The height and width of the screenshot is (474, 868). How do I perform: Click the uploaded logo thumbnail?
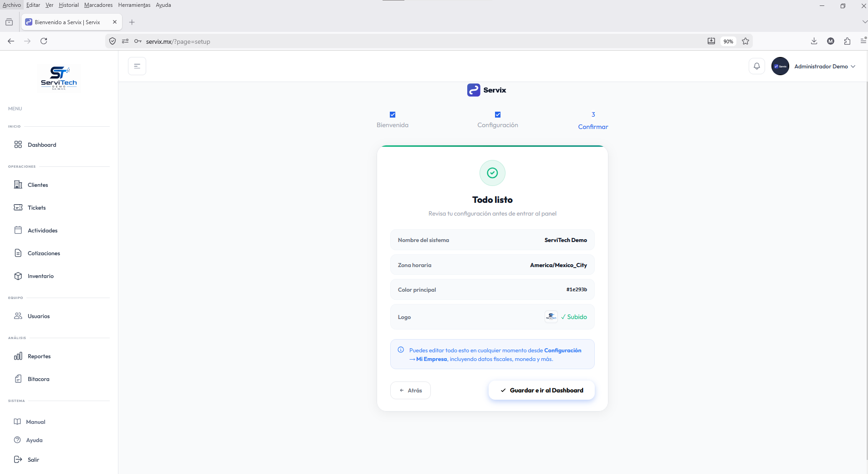click(551, 317)
